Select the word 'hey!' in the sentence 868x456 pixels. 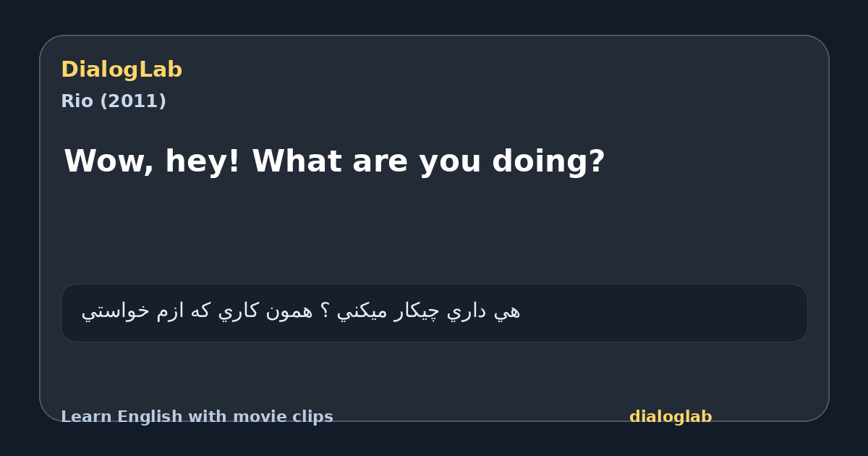[203, 161]
